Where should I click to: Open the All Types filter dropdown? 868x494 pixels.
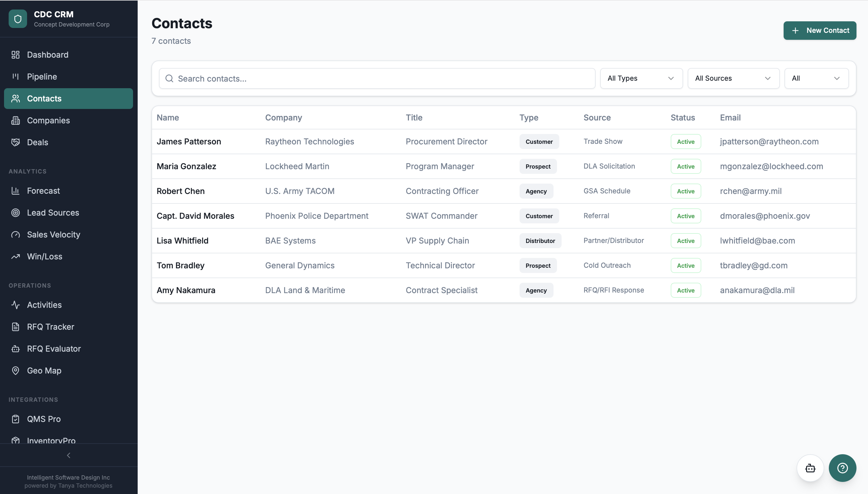click(x=641, y=78)
